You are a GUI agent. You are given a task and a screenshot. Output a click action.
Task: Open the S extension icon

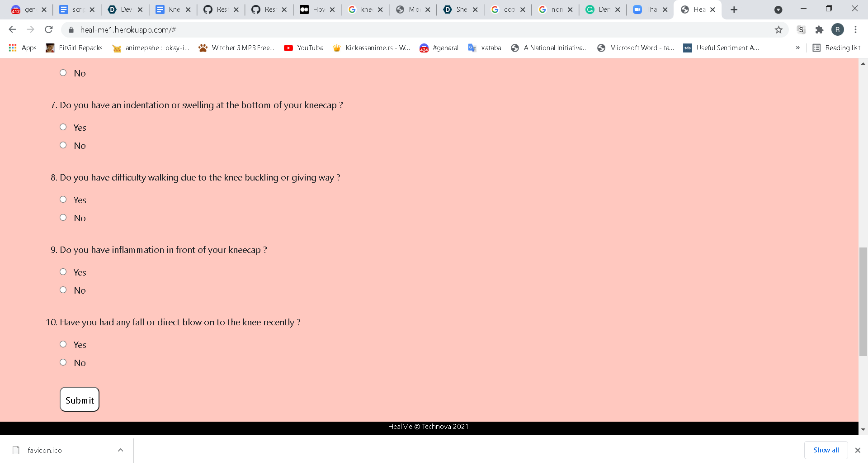click(x=801, y=30)
